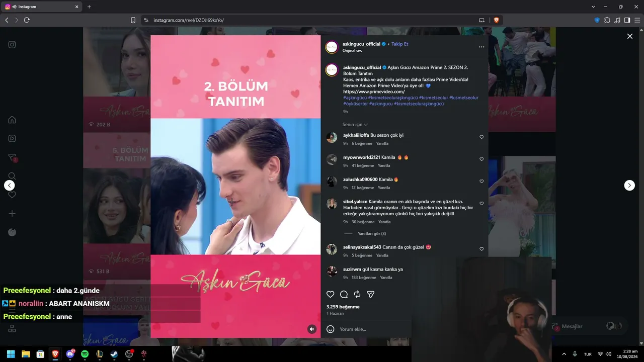The height and width of the screenshot is (362, 644).
Task: Open the Windows Start menu
Action: coord(11,354)
